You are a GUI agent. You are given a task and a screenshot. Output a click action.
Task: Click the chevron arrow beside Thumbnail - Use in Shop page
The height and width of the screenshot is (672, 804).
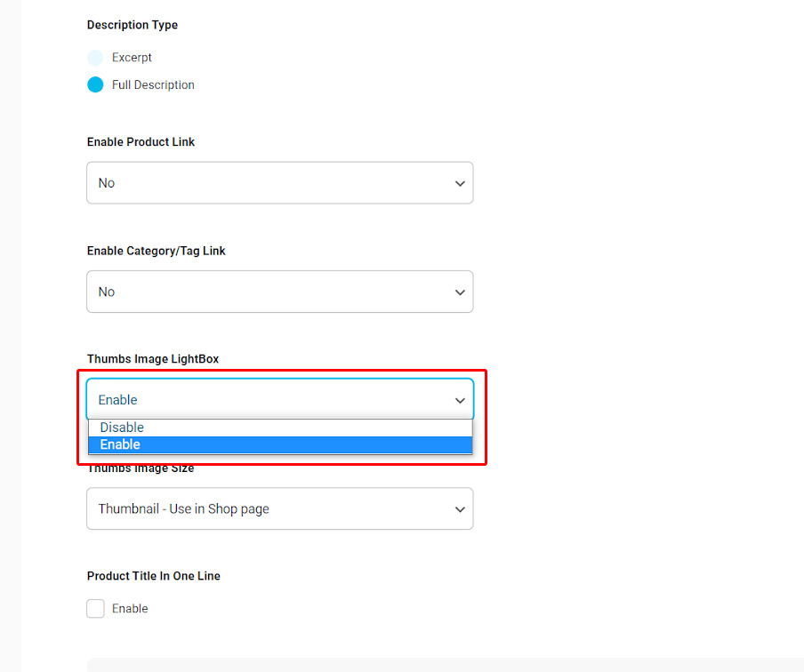tap(460, 509)
